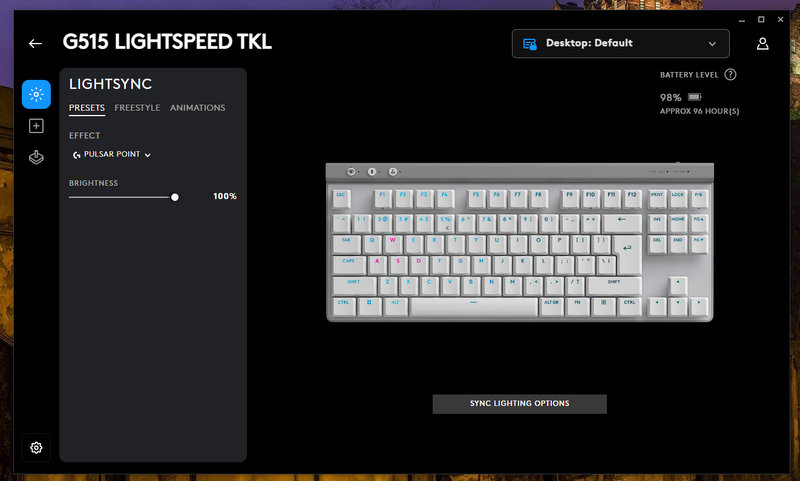
Task: Click the ESC key on keyboard image
Action: tap(341, 198)
